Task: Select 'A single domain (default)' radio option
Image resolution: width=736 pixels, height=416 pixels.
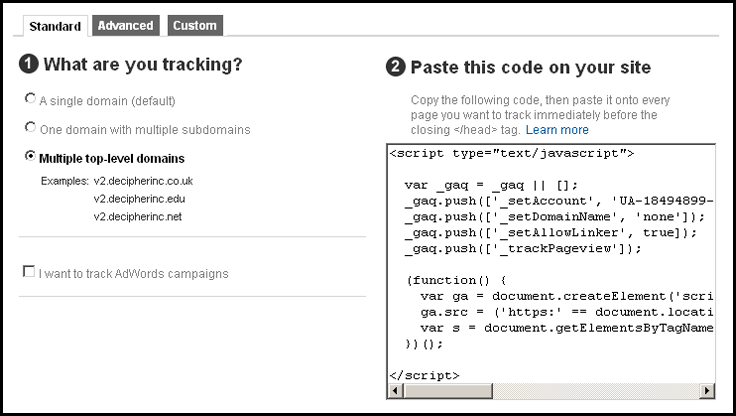Action: point(31,99)
